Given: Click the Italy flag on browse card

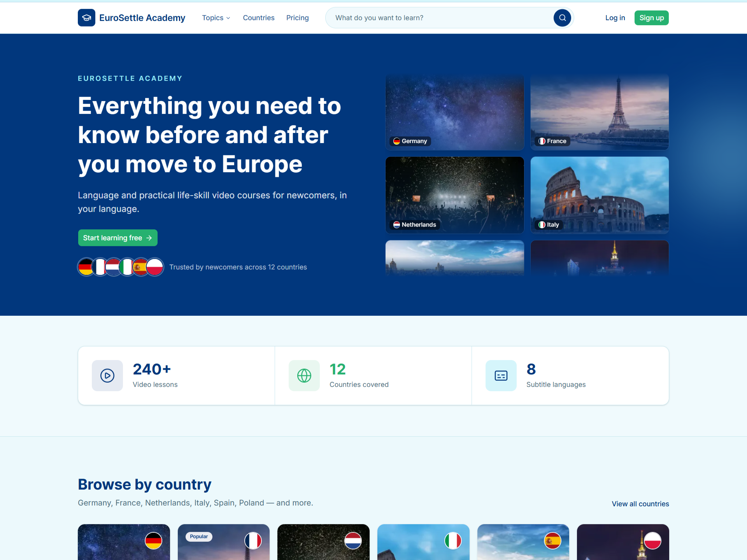Looking at the screenshot, I should [x=453, y=541].
